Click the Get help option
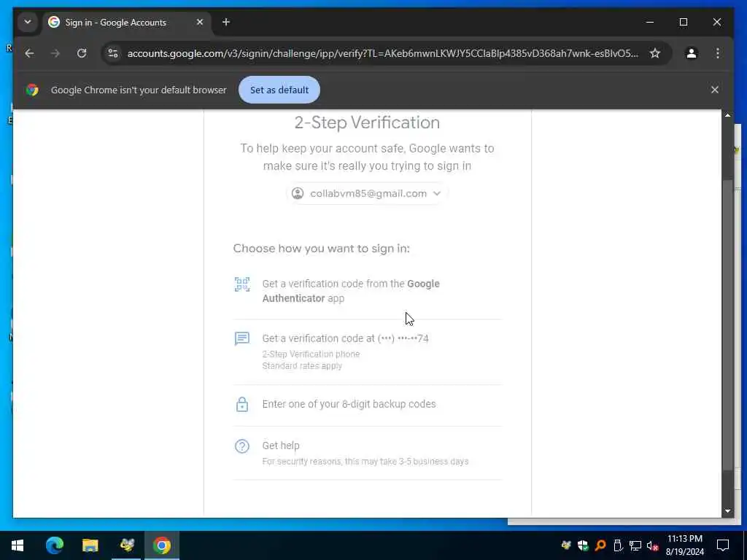Screen dimensions: 747x560 point(367,453)
